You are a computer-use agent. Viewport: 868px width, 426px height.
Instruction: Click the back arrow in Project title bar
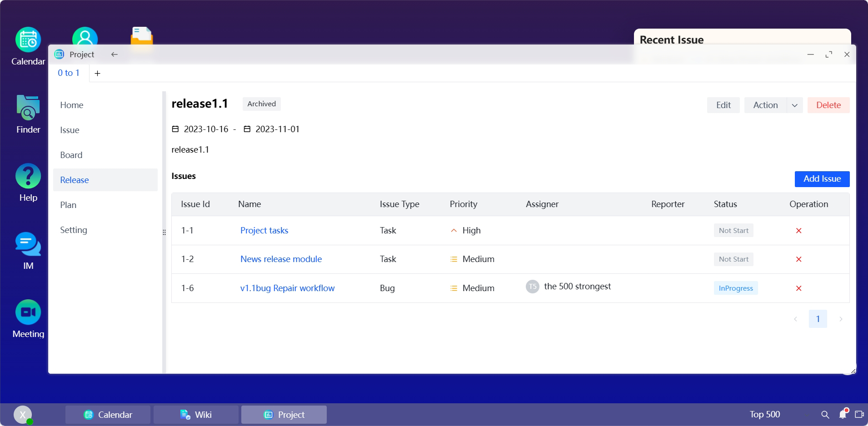pos(115,54)
